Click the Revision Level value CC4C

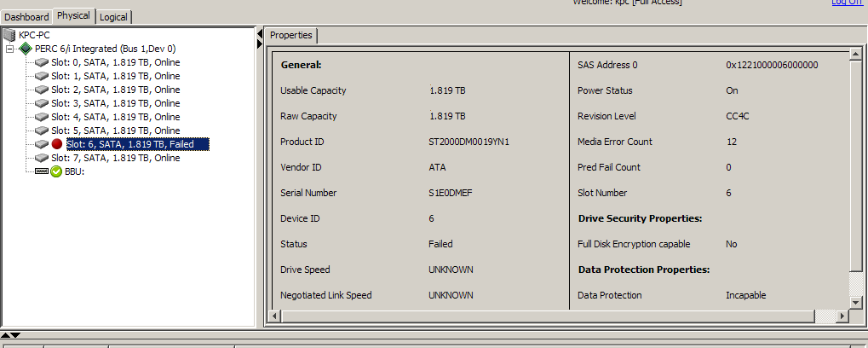pyautogui.click(x=736, y=116)
